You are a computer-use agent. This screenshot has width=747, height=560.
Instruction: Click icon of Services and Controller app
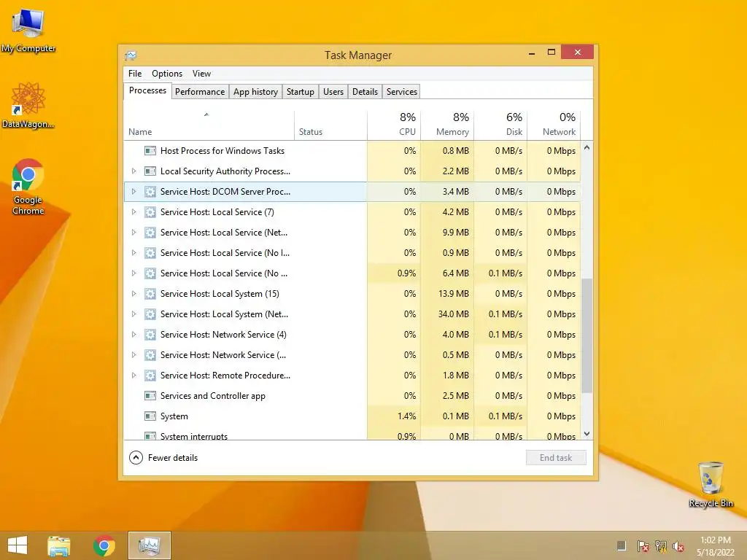click(x=150, y=396)
